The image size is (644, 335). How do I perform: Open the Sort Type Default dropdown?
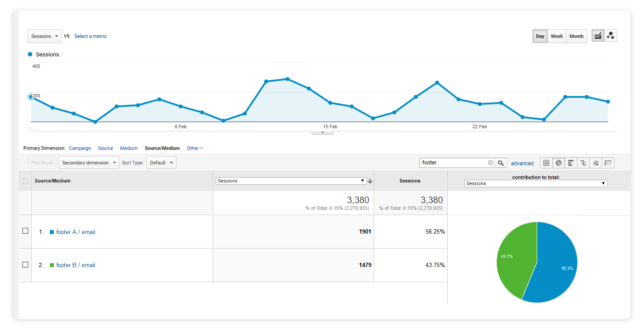161,163
